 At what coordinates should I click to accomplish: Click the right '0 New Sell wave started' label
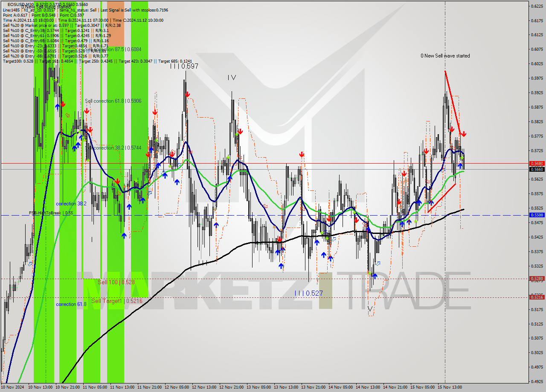[x=445, y=56]
